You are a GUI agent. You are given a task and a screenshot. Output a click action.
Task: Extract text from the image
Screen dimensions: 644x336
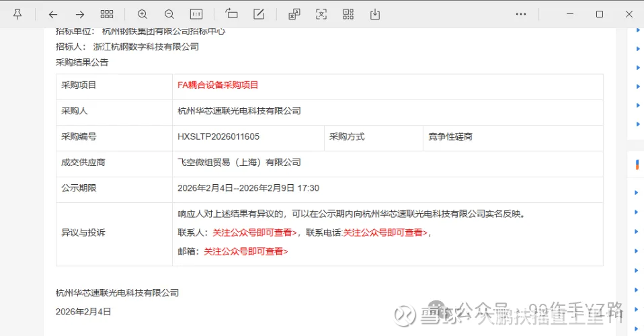click(x=321, y=14)
